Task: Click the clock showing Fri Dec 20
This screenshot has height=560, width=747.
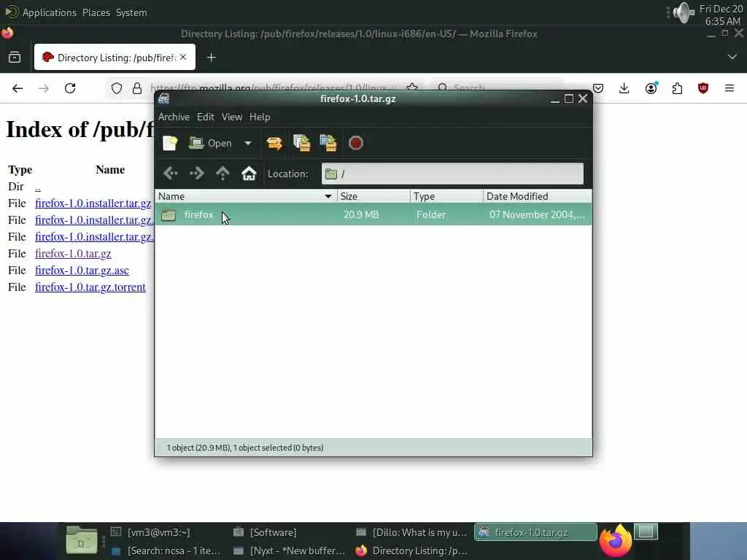Action: tap(721, 15)
